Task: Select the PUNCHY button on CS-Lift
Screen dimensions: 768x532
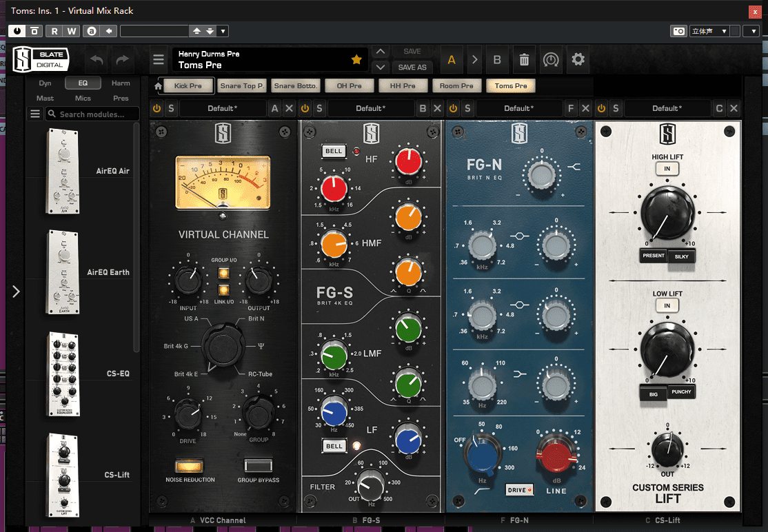Action: (x=681, y=391)
